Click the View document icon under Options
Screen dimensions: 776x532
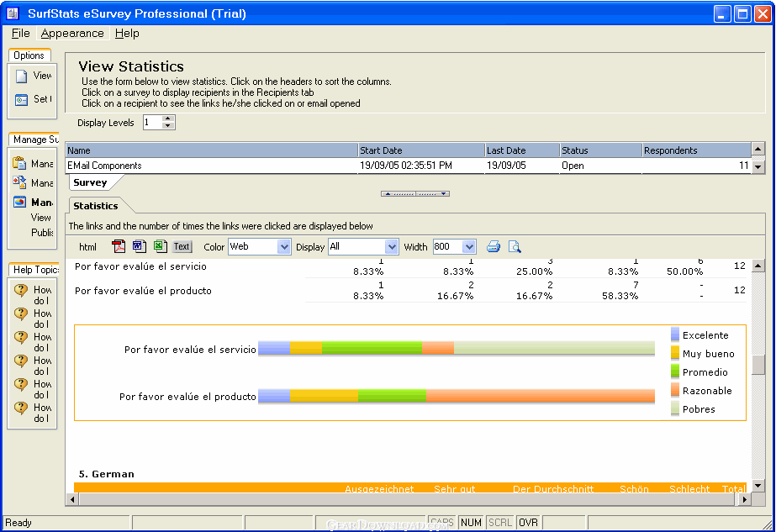pos(22,76)
